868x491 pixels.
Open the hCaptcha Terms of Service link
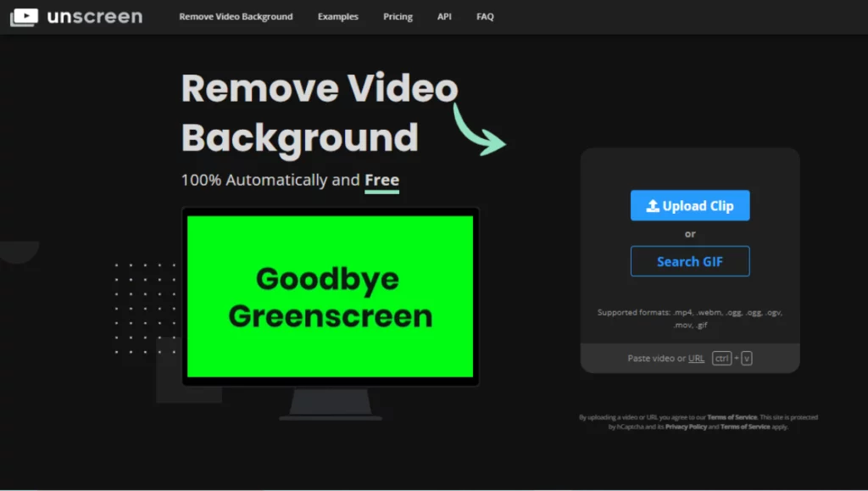click(745, 427)
